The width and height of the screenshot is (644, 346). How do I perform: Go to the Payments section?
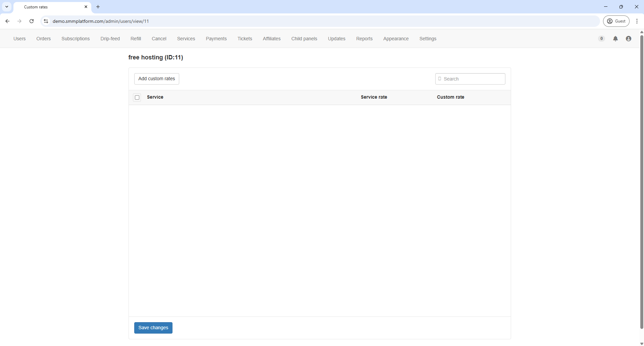216,39
